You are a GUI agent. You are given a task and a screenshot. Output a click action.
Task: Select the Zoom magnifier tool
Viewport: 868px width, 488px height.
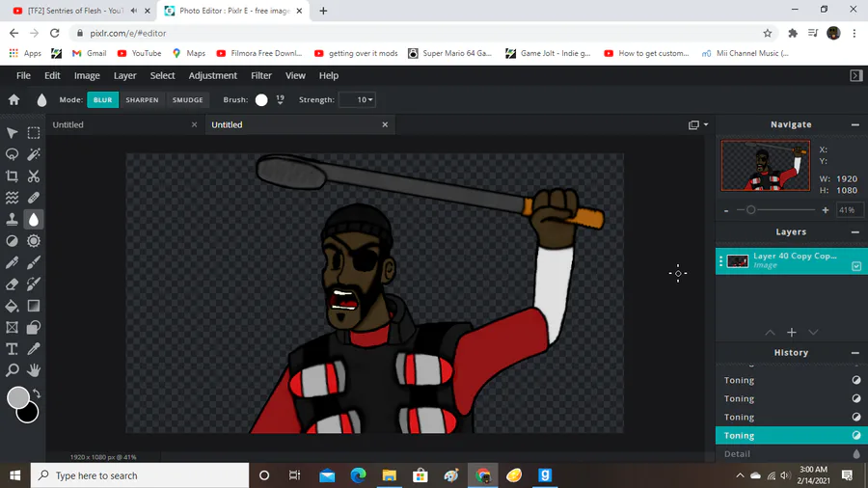tap(12, 369)
